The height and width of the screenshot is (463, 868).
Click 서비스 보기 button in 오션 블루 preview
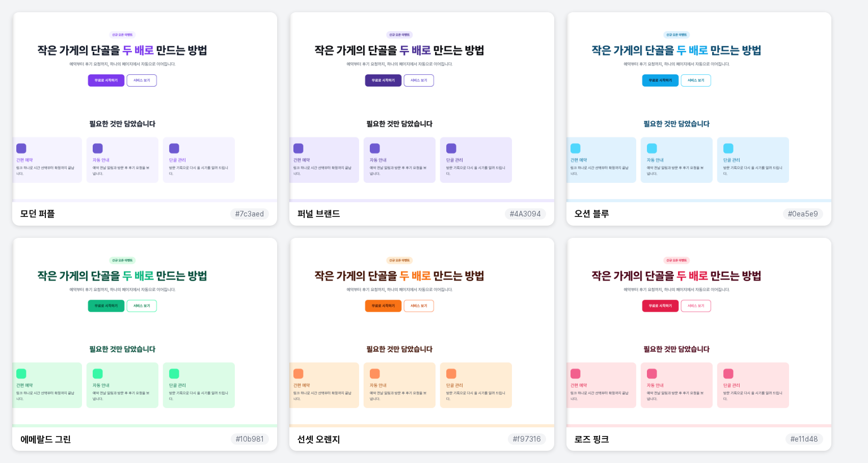point(696,80)
